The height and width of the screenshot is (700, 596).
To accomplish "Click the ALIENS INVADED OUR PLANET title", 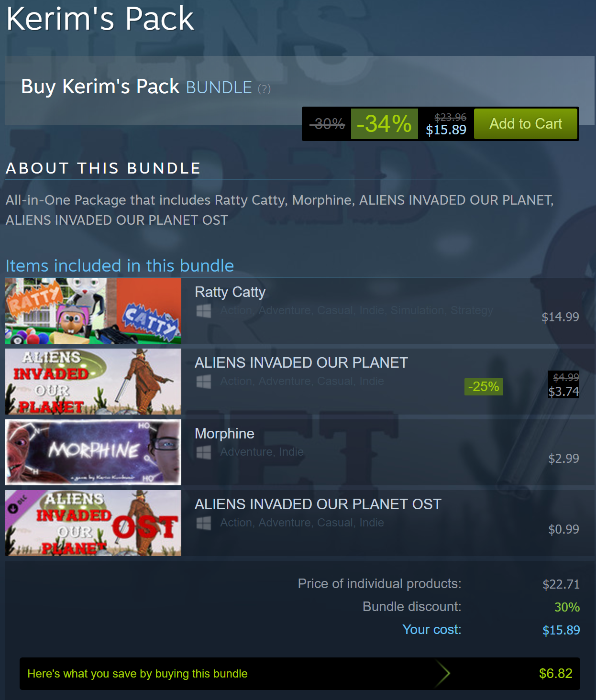I will (301, 363).
